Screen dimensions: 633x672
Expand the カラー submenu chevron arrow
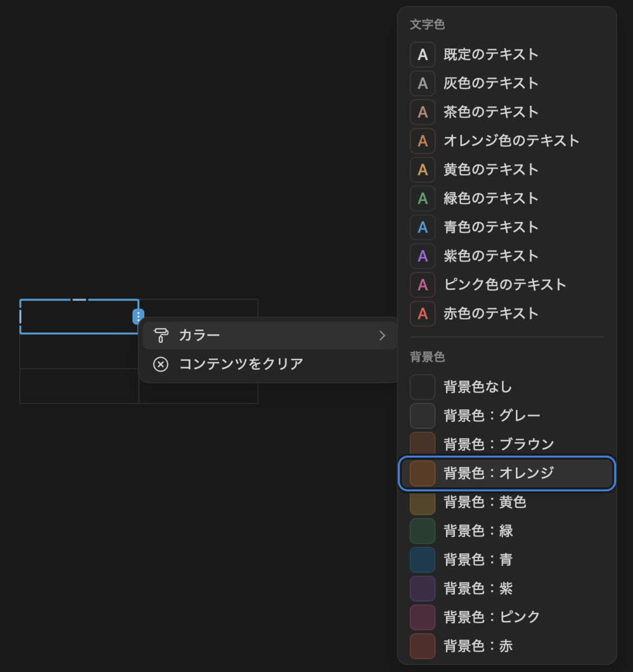(x=382, y=335)
